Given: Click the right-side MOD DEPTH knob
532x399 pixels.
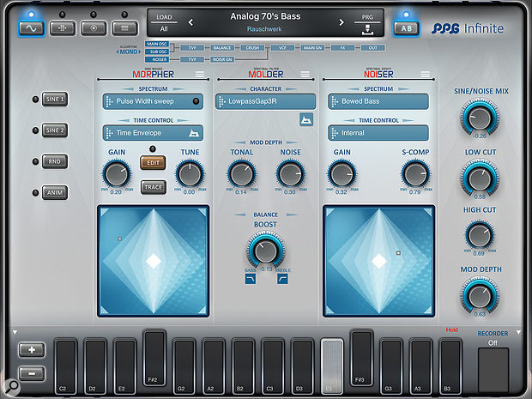Looking at the screenshot, I should pos(480,295).
